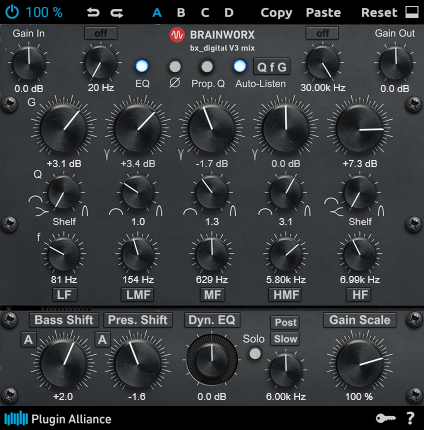Toggle the Dyn. EQ Solo LED

tap(255, 353)
